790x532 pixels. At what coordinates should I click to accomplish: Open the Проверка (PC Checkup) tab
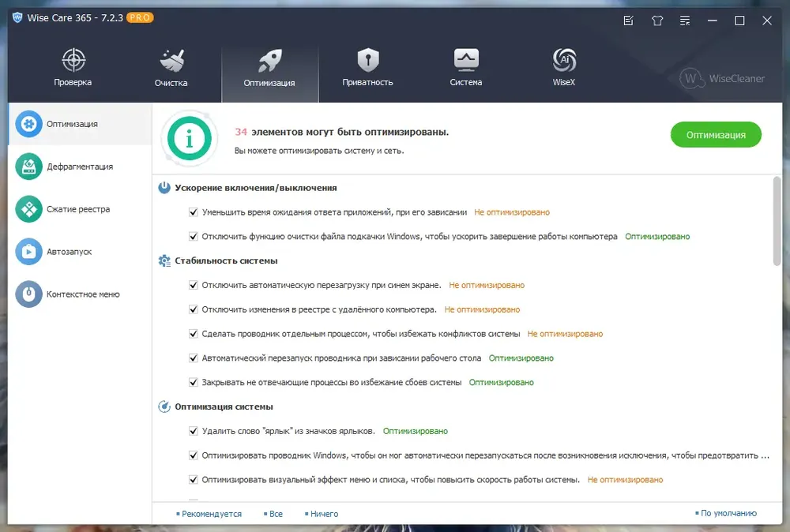pyautogui.click(x=73, y=68)
